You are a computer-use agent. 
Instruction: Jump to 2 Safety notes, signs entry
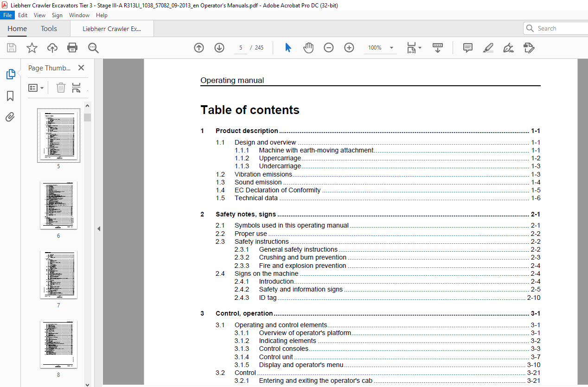pyautogui.click(x=370, y=214)
